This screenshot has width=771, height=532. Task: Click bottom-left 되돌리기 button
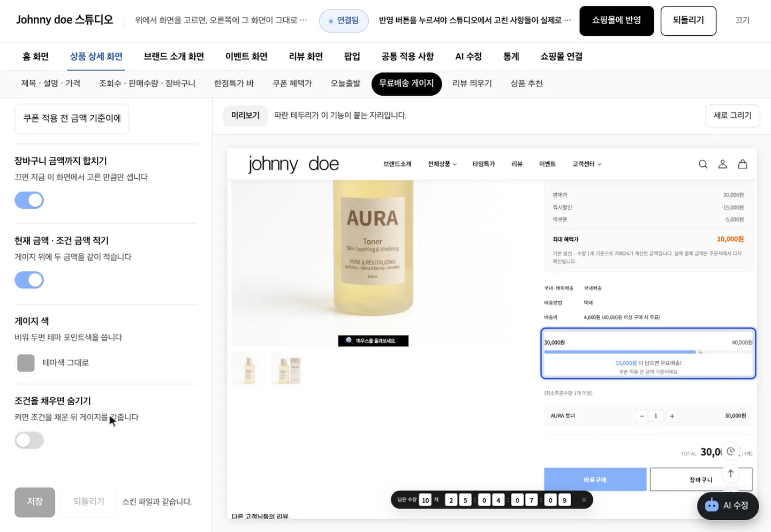pos(89,502)
